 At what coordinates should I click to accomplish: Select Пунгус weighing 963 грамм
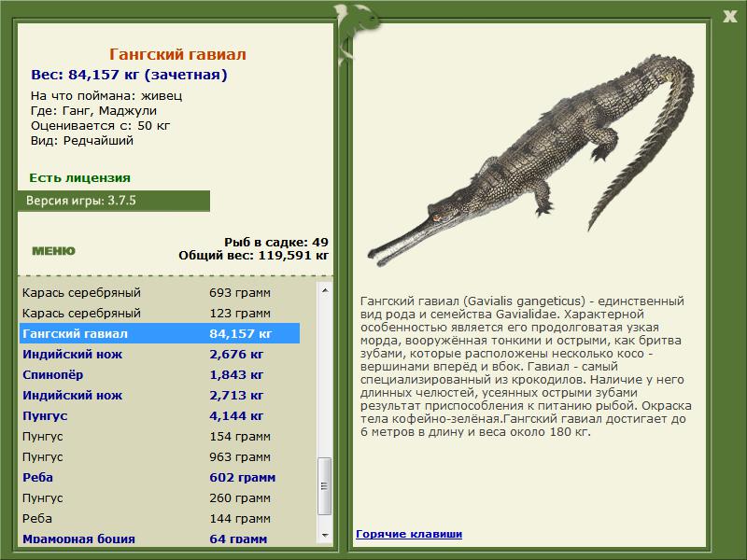160,456
